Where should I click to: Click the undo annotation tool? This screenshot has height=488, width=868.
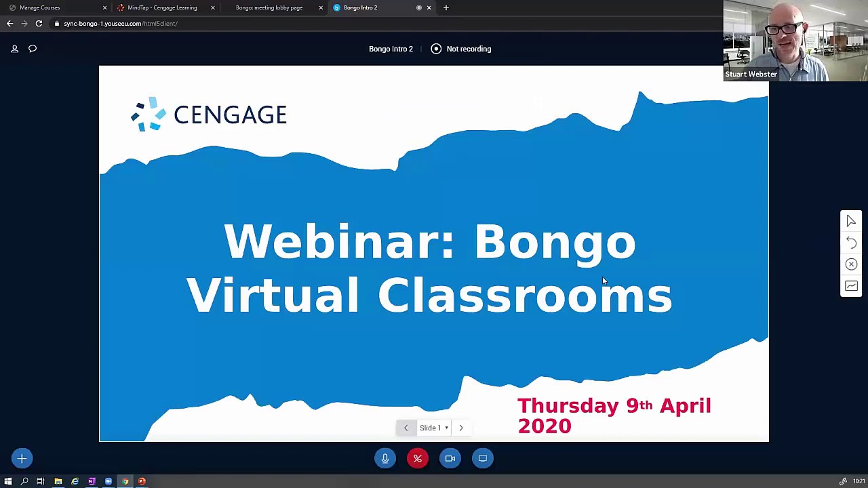[x=851, y=243]
